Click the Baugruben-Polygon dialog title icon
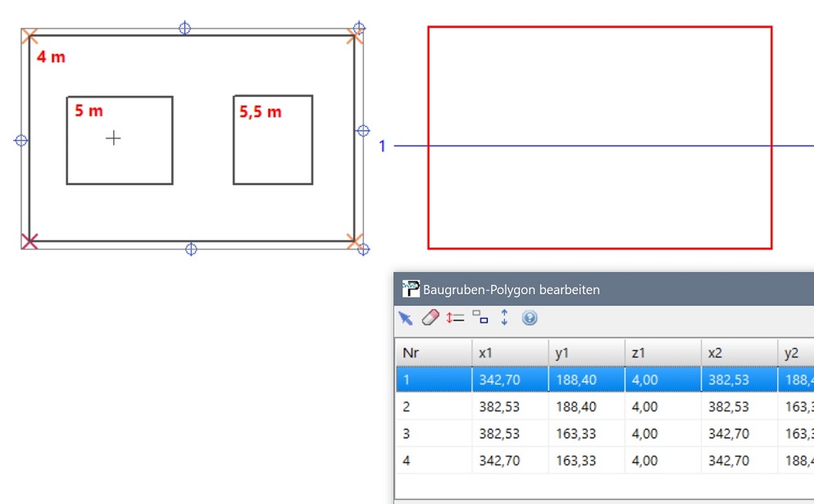This screenshot has width=814, height=504. pyautogui.click(x=411, y=289)
